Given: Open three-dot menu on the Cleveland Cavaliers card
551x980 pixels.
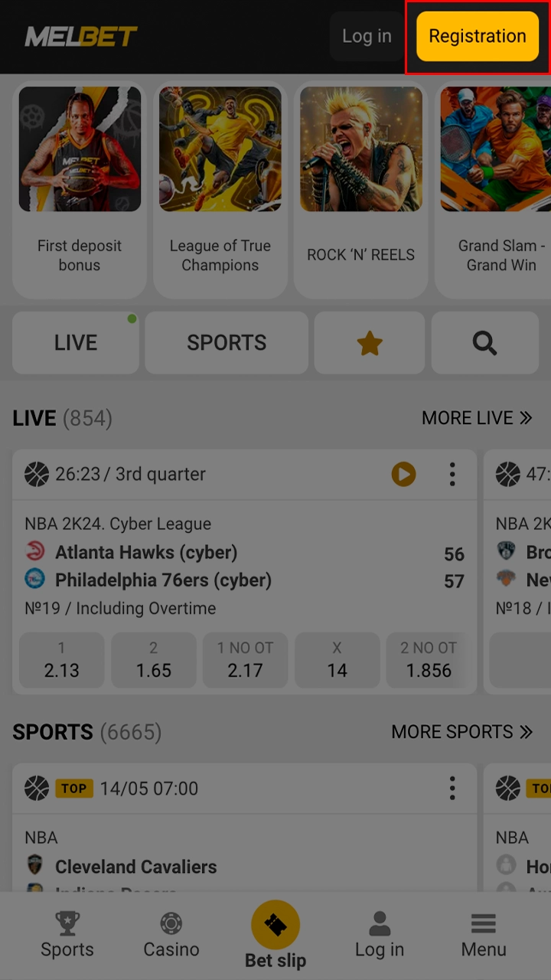Looking at the screenshot, I should (x=452, y=788).
